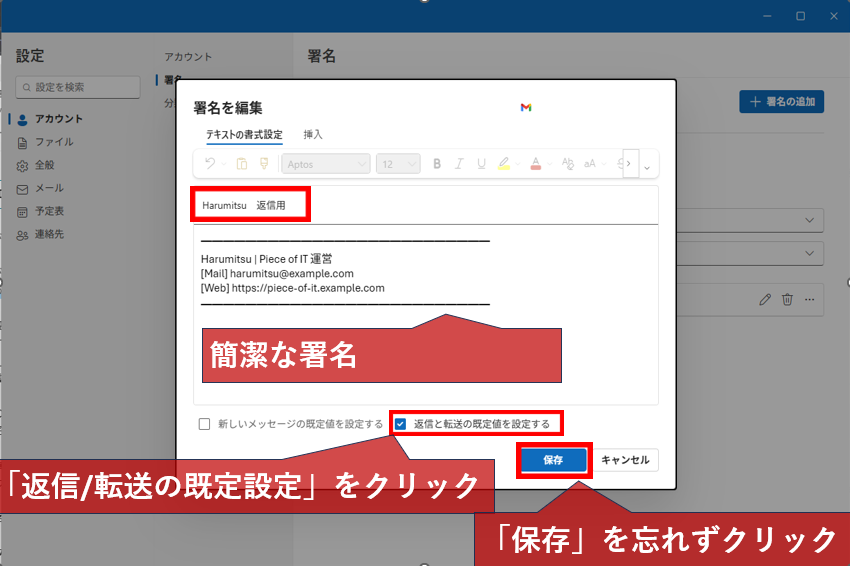Click the undo arrow icon
Viewport: 850px width, 566px height.
point(210,164)
